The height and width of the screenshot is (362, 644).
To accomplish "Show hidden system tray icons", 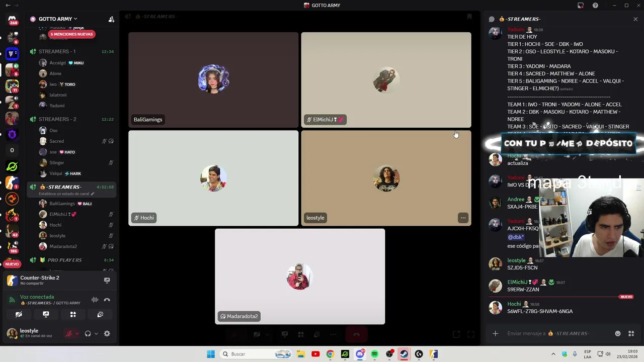I will (x=553, y=354).
